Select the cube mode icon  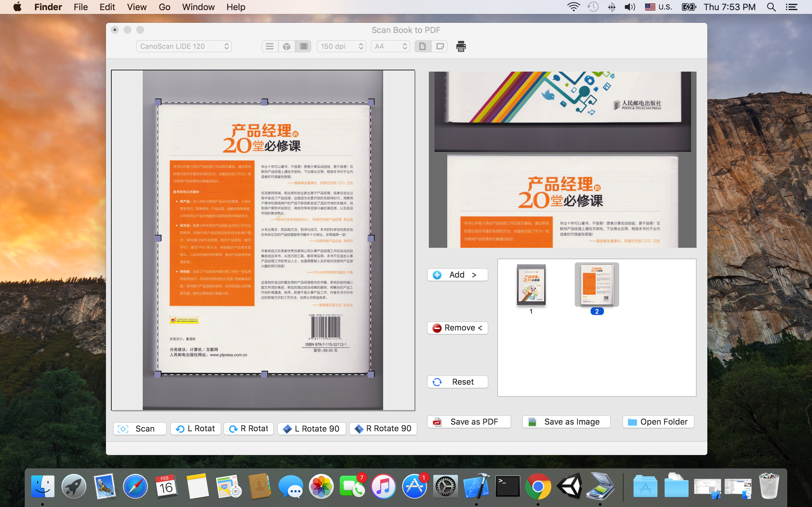(286, 46)
